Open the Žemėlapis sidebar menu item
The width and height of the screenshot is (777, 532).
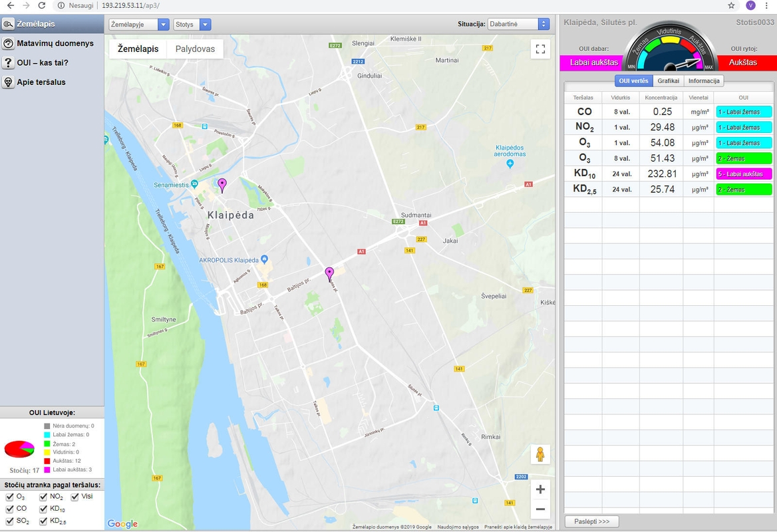tap(52, 24)
